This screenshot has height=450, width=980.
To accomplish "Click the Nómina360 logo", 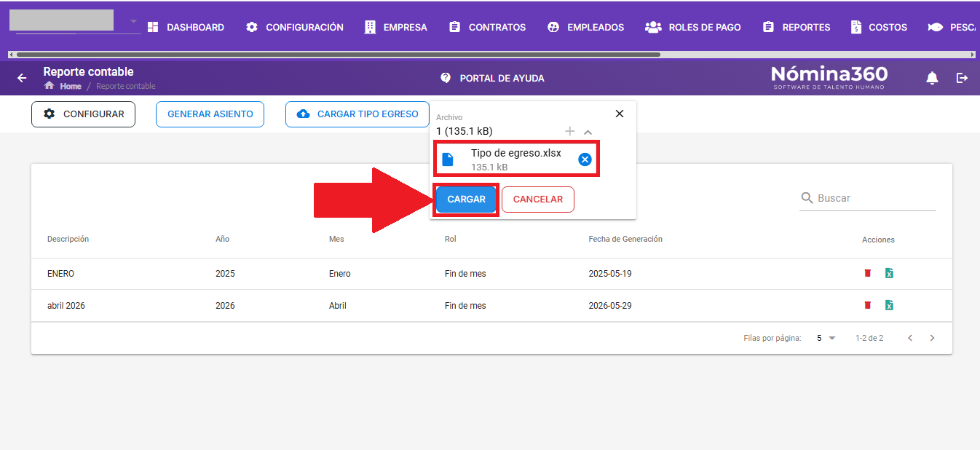I will (x=829, y=77).
